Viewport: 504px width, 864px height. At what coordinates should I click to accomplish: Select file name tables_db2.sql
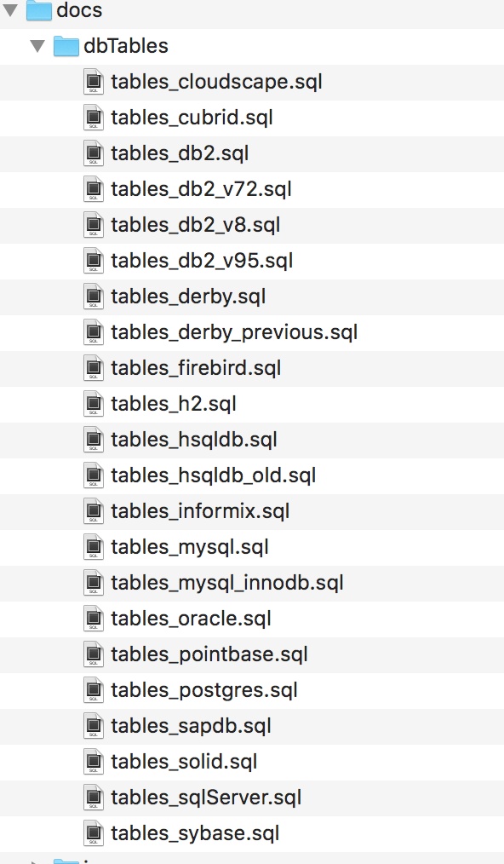point(180,153)
